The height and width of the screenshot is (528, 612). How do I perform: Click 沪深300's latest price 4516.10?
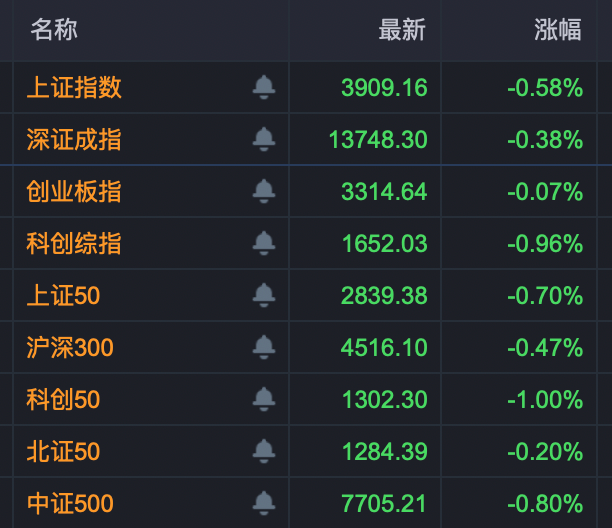pyautogui.click(x=384, y=347)
